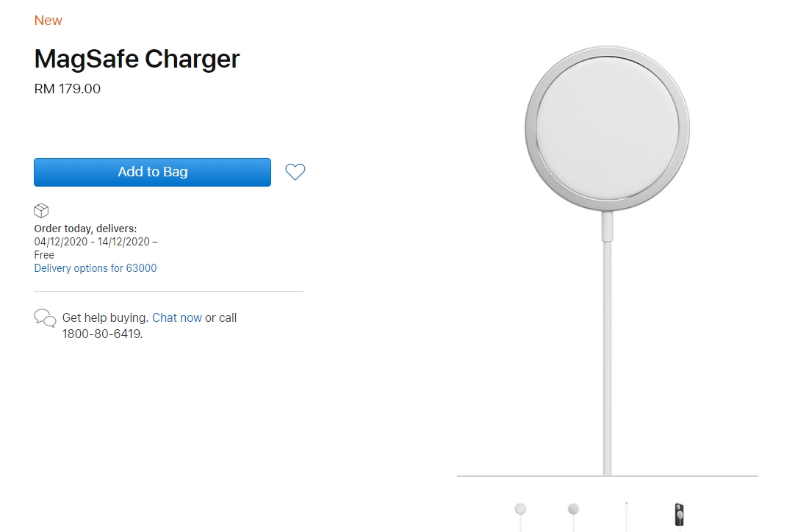This screenshot has width=798, height=532.
Task: Click the RM 179.00 price text
Action: [x=68, y=89]
